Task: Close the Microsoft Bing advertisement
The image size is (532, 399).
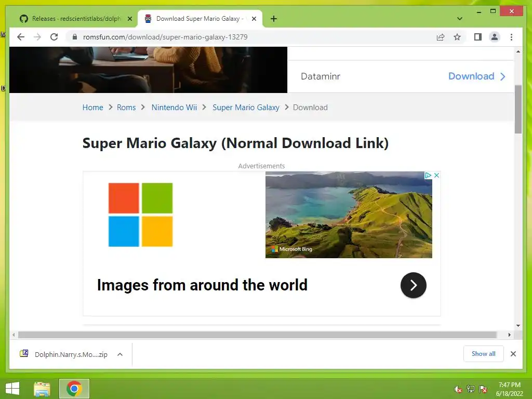Action: 436,175
